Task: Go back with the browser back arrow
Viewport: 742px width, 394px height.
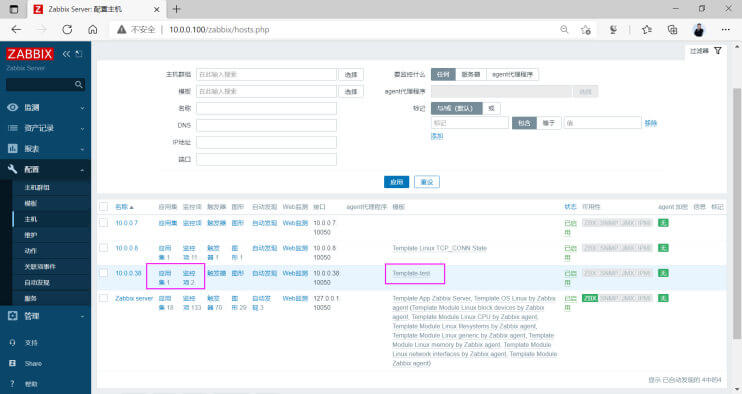Action: click(16, 29)
